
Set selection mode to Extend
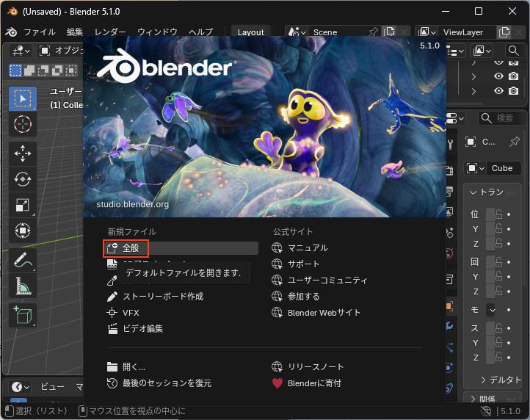(x=29, y=70)
